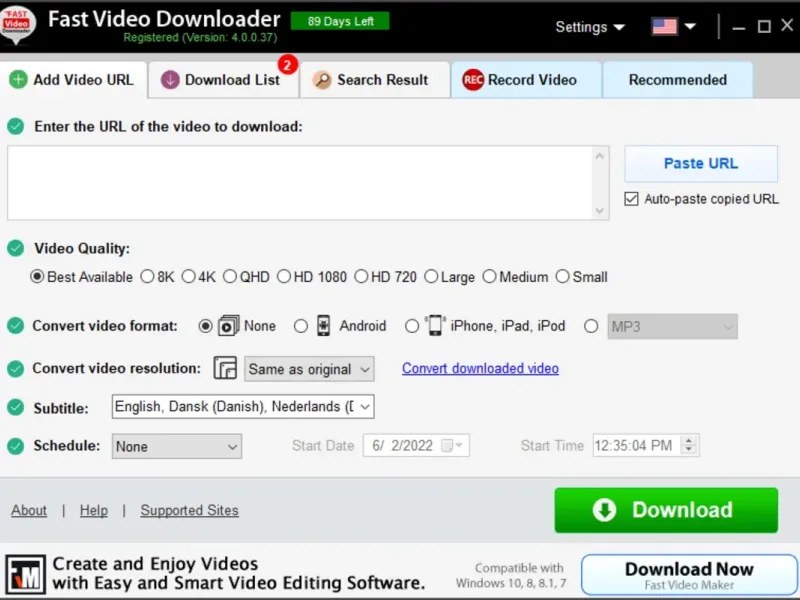
Task: Select Large video quality
Action: 431,277
